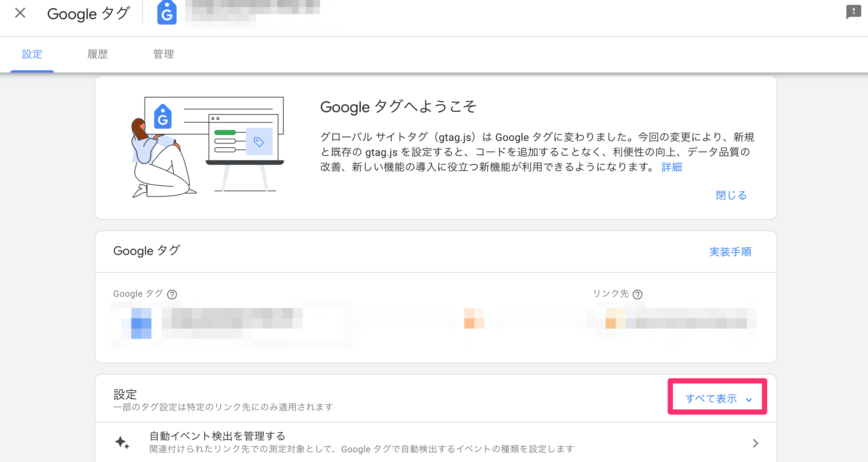868x462 pixels.
Task: Click the blue Google tag logo in header
Action: click(167, 13)
